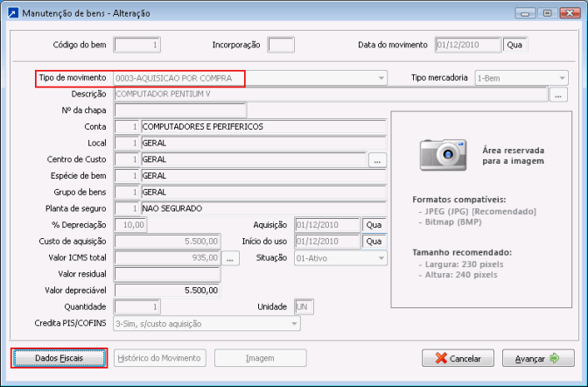588x387 pixels.
Task: Click the ellipsis button beside Descrição
Action: tap(558, 95)
